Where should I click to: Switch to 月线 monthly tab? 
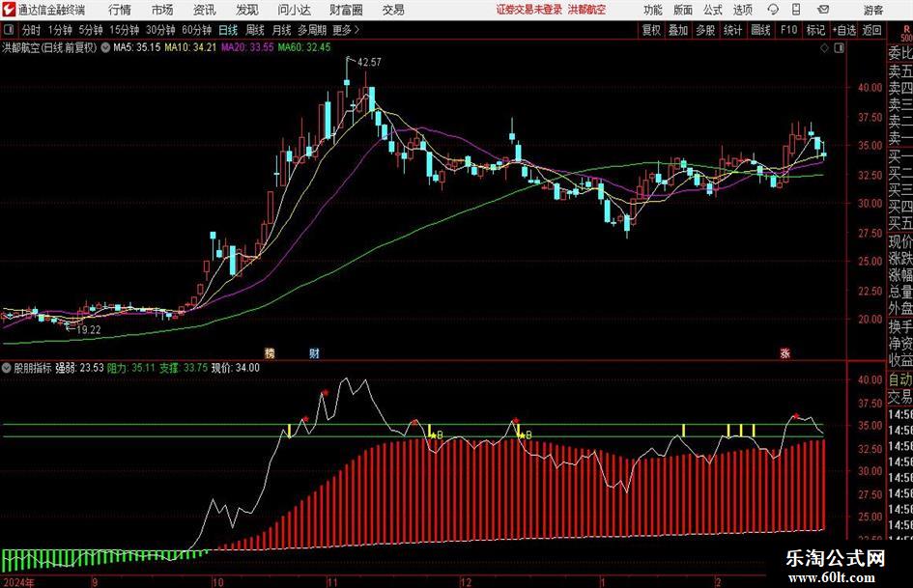[282, 30]
